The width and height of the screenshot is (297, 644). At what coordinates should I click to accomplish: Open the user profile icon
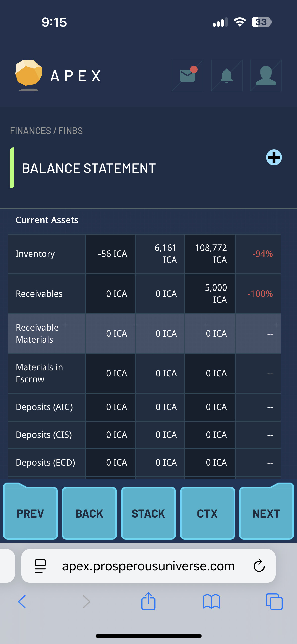pyautogui.click(x=266, y=75)
